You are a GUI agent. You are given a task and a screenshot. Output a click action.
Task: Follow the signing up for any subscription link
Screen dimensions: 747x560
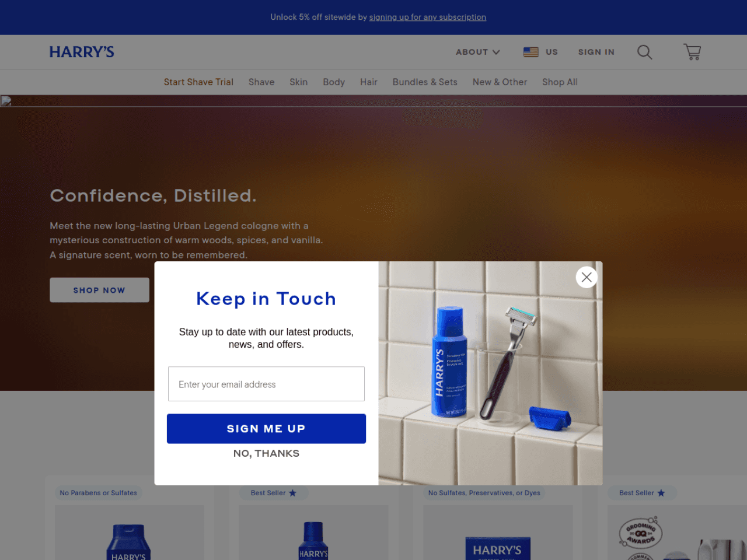tap(428, 17)
